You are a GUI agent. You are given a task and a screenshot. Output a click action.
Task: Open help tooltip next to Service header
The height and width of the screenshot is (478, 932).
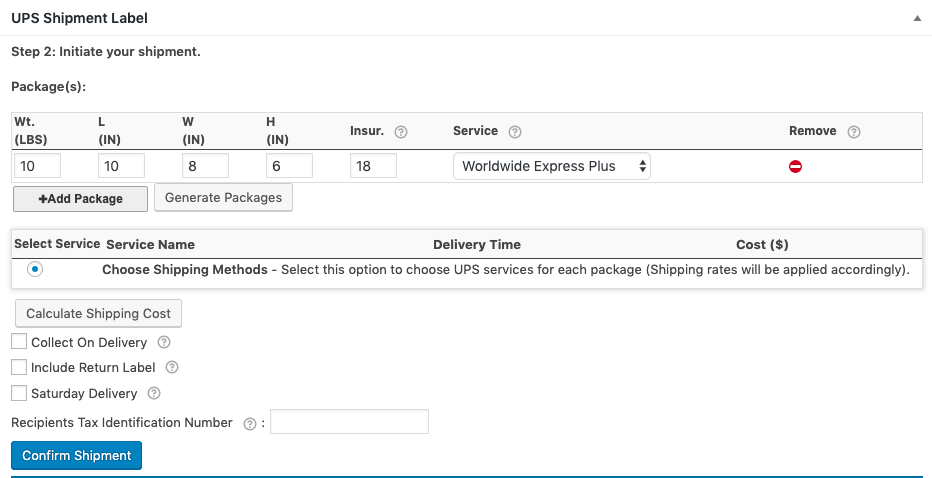point(515,132)
